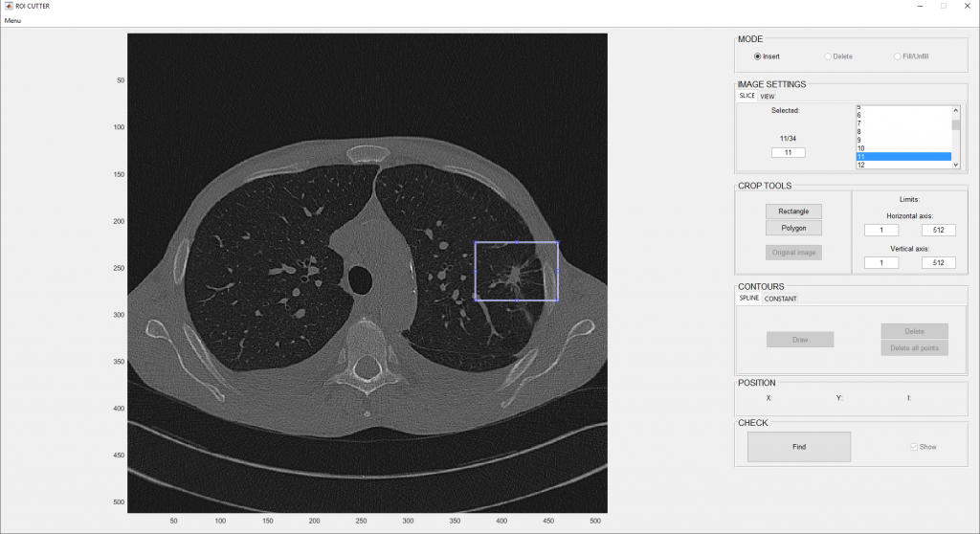Select slice 8 in the slice list
The image size is (980, 534).
click(903, 131)
